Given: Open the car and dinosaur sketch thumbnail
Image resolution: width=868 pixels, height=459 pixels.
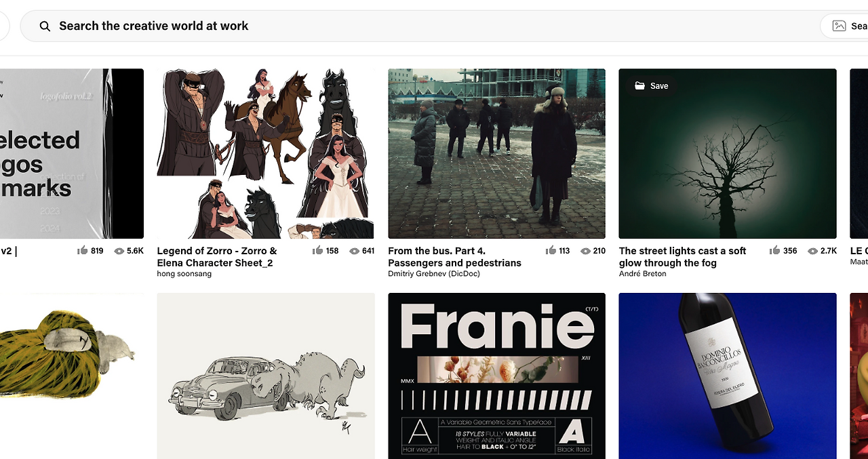Looking at the screenshot, I should coord(266,376).
